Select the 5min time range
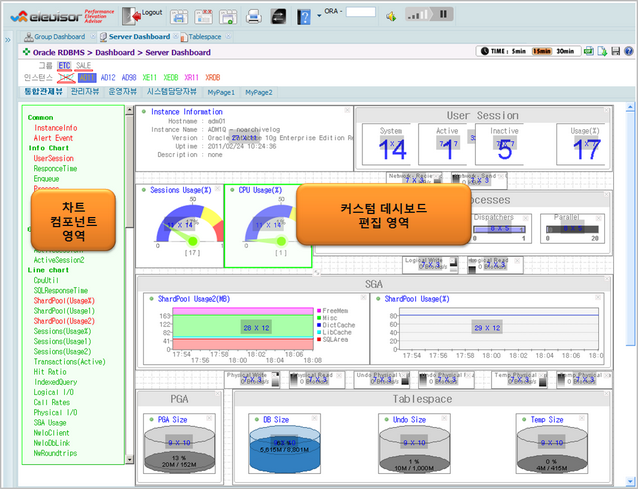The height and width of the screenshot is (489, 638). (x=517, y=50)
